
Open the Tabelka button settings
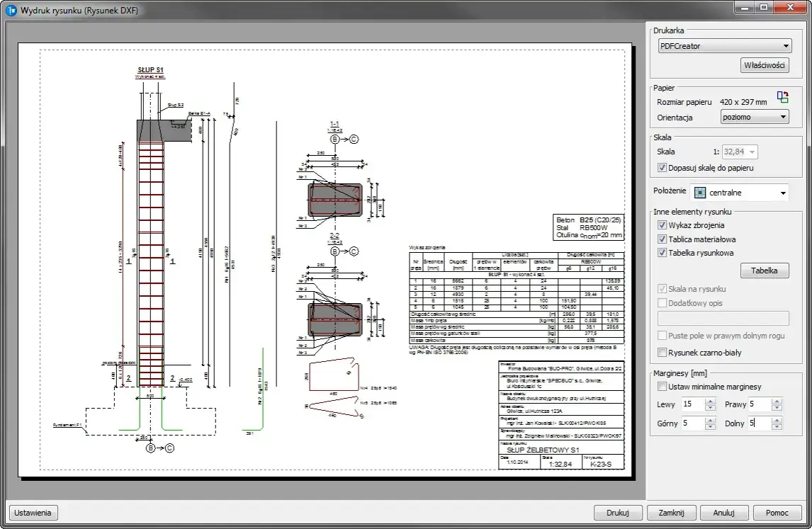point(764,271)
